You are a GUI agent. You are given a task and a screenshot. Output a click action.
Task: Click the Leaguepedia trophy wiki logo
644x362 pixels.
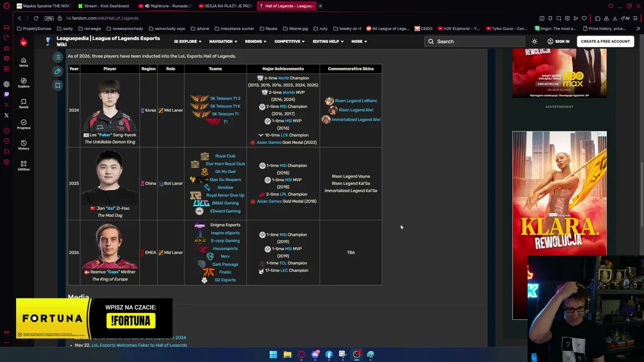[48, 42]
